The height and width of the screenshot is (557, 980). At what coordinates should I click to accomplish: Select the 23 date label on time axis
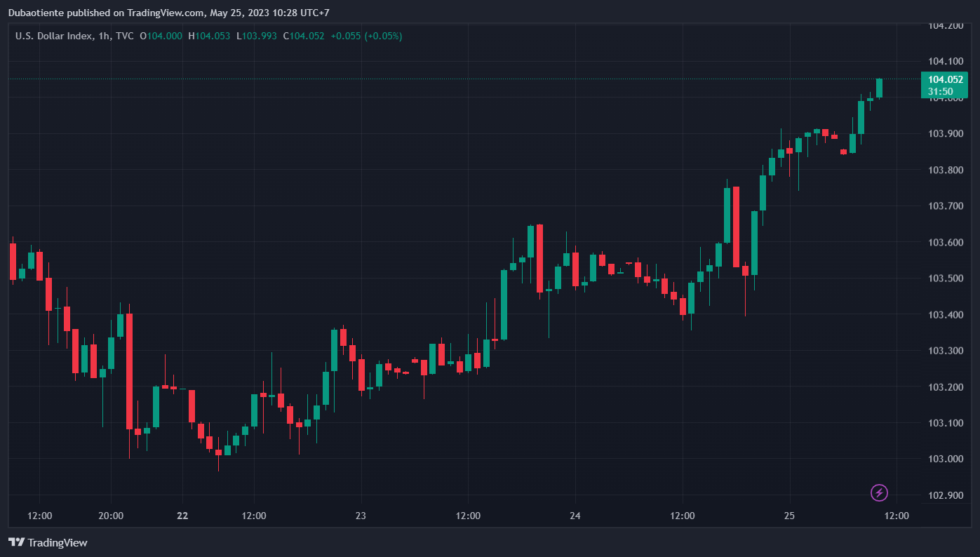pos(361,516)
